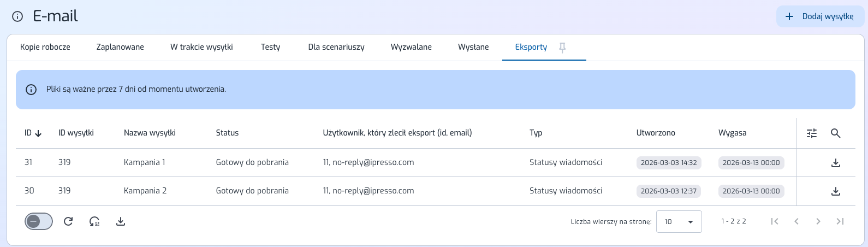Click the refresh table icon
Screen dimensions: 868x247
68,221
